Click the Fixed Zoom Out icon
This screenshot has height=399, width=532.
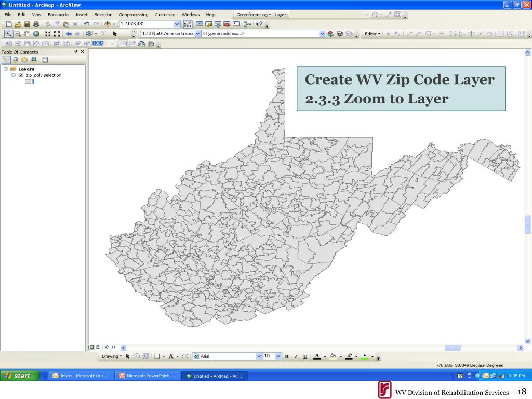(x=57, y=34)
